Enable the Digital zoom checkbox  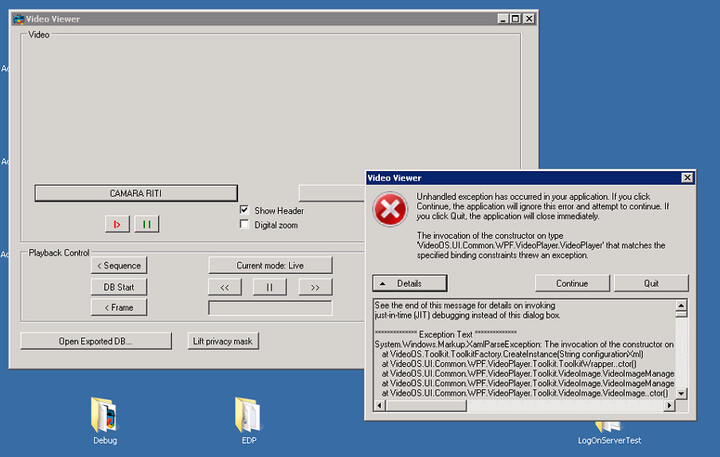(x=245, y=225)
